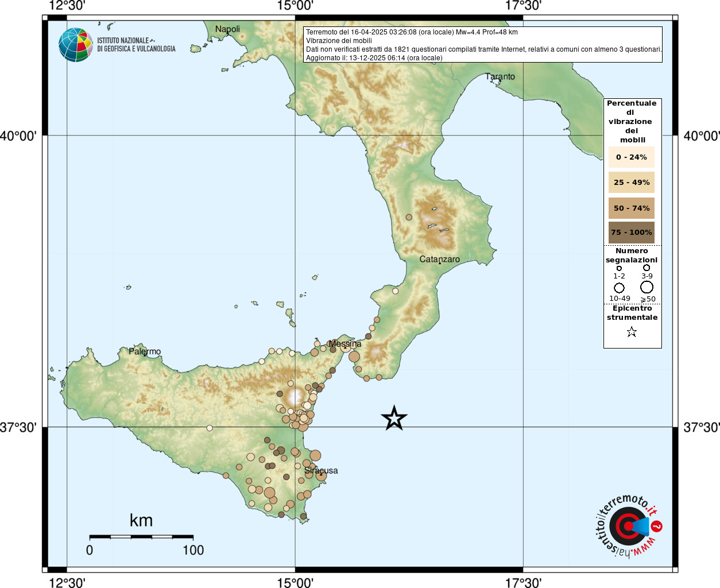Screen dimensions: 720x588
Task: Pick the 50 - 74% legend swatch
Action: (632, 208)
